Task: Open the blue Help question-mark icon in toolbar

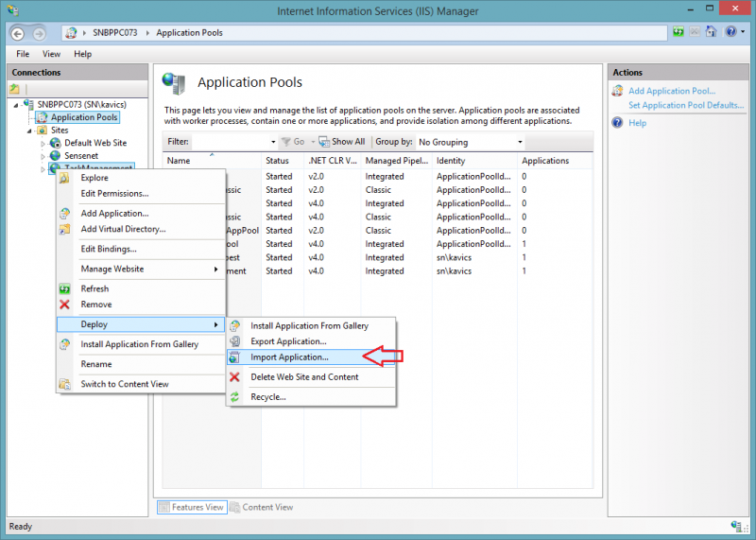Action: [x=730, y=32]
